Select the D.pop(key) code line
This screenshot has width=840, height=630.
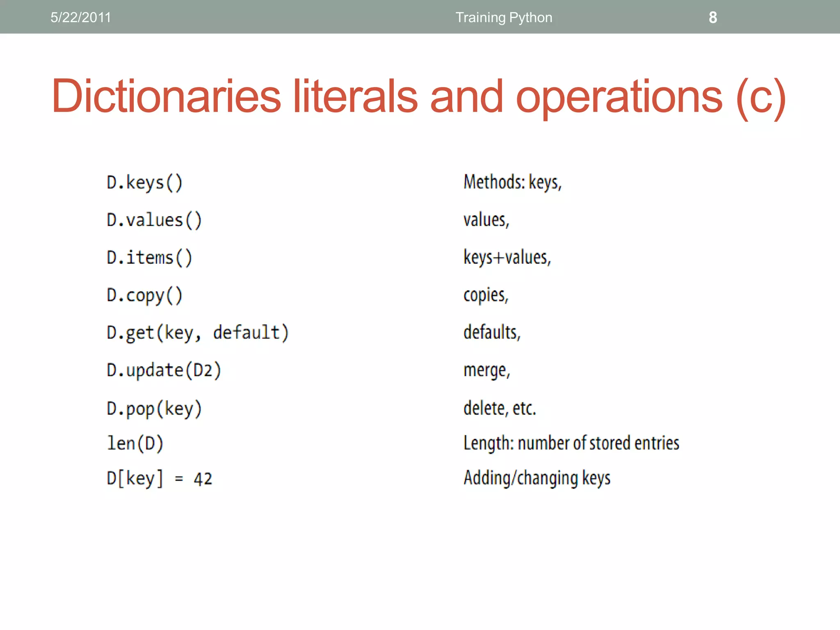click(x=154, y=409)
